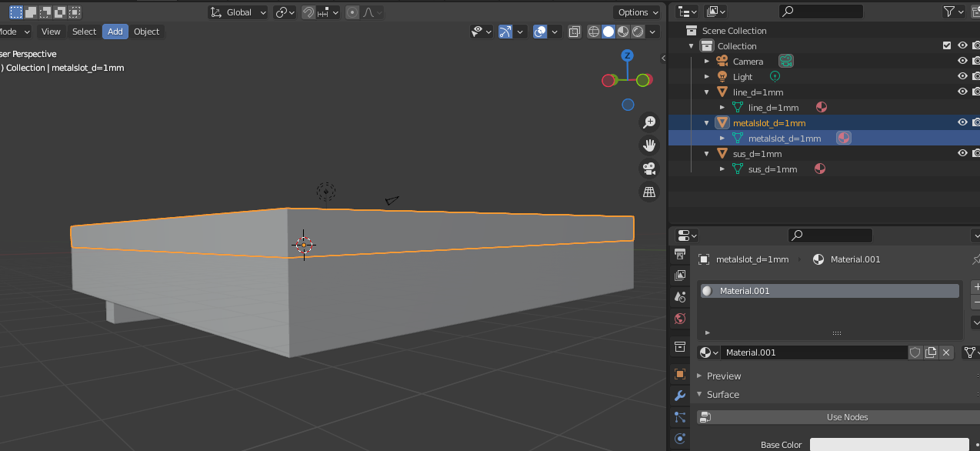Hide metalslot_d=1mm using its eye icon
The image size is (980, 451).
click(962, 122)
